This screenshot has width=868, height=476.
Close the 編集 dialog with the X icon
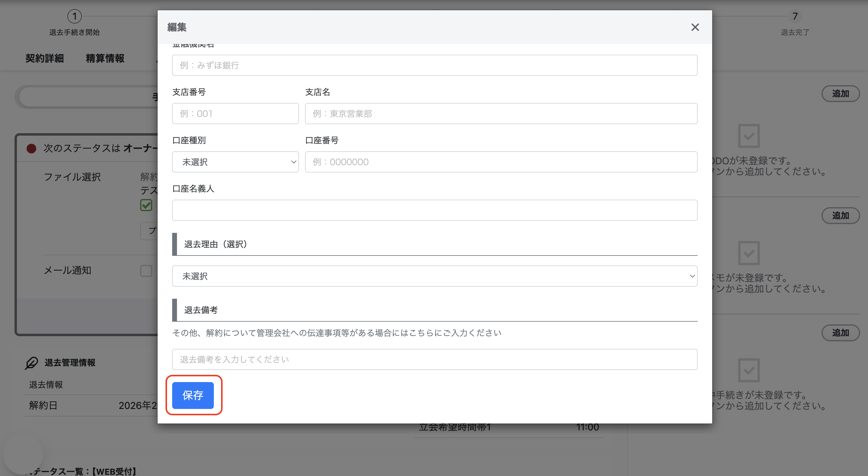[x=695, y=27]
